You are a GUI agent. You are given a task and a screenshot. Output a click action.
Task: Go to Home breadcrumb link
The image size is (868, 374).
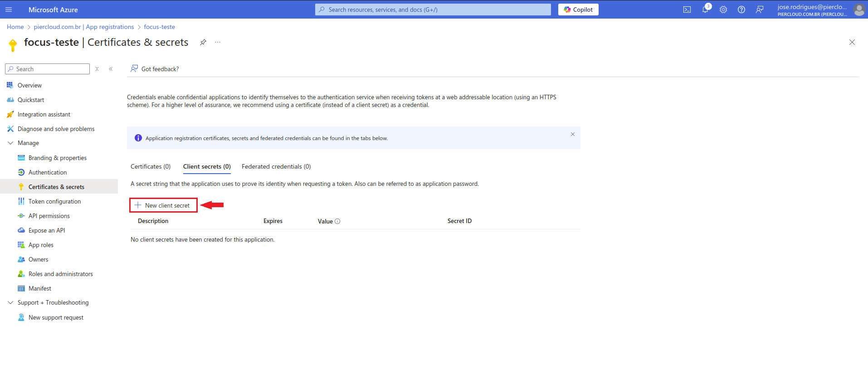click(15, 27)
